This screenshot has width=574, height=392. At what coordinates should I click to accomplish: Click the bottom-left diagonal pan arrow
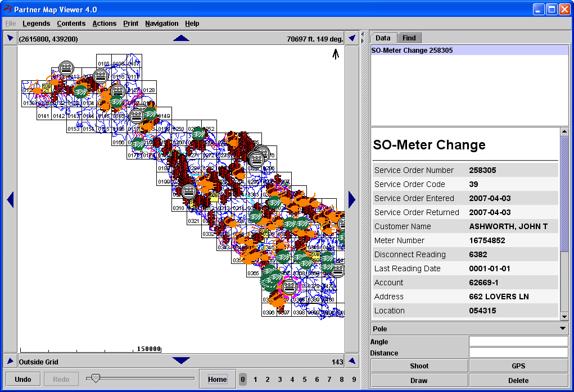coord(10,361)
